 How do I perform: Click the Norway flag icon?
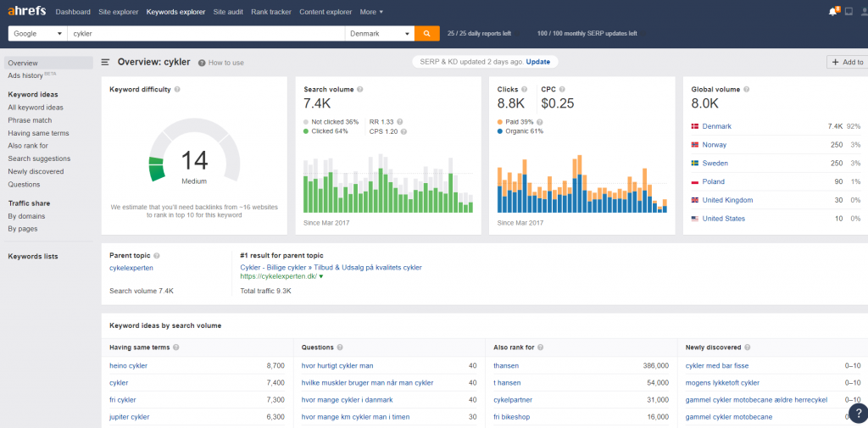(x=695, y=145)
